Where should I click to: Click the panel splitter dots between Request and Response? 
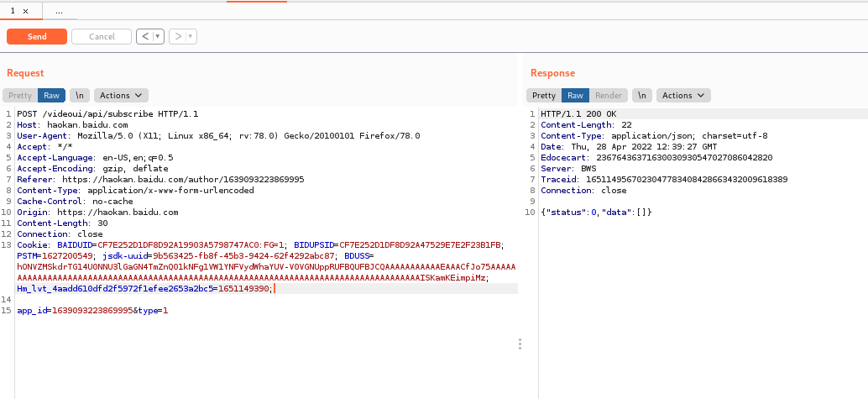[x=520, y=344]
